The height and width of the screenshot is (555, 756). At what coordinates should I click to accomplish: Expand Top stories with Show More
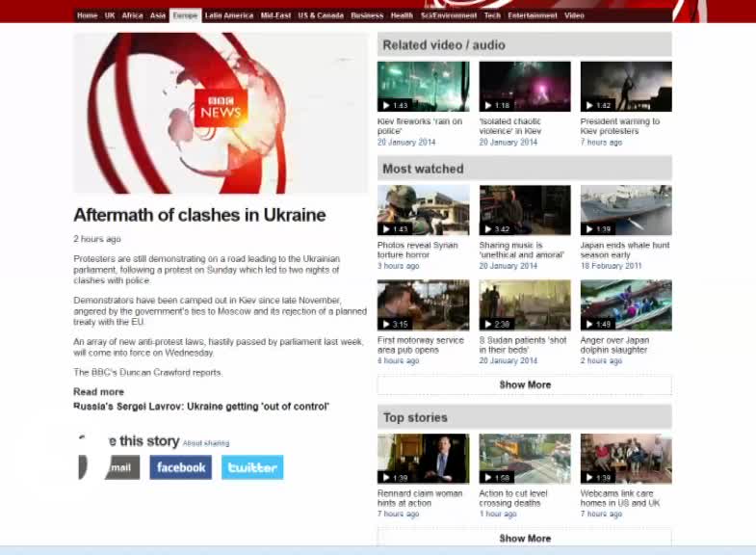coord(525,539)
